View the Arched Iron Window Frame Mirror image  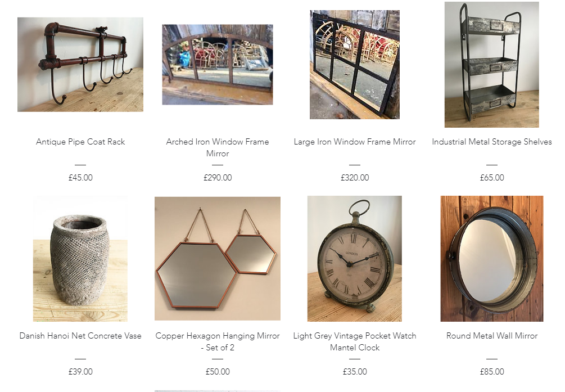tap(218, 65)
